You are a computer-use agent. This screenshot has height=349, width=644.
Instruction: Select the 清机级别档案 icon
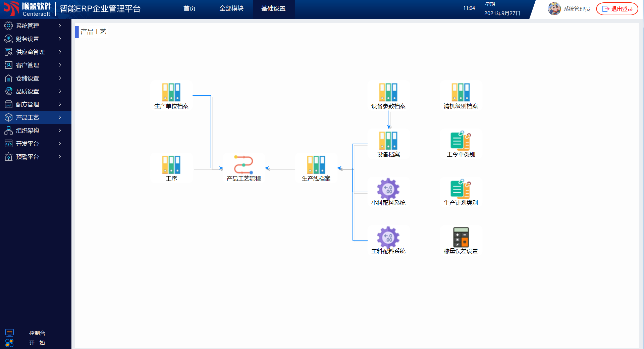tap(461, 92)
